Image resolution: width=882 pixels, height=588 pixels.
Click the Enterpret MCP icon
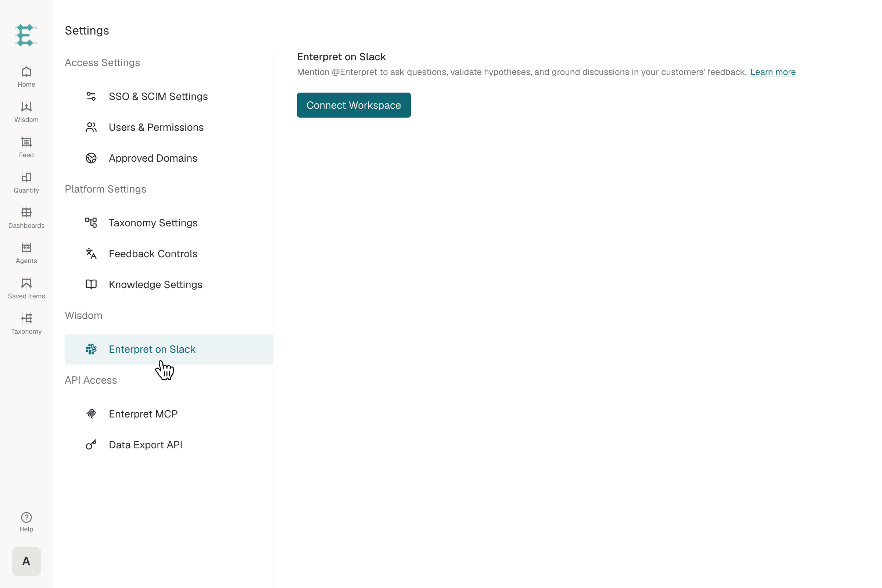click(x=91, y=414)
